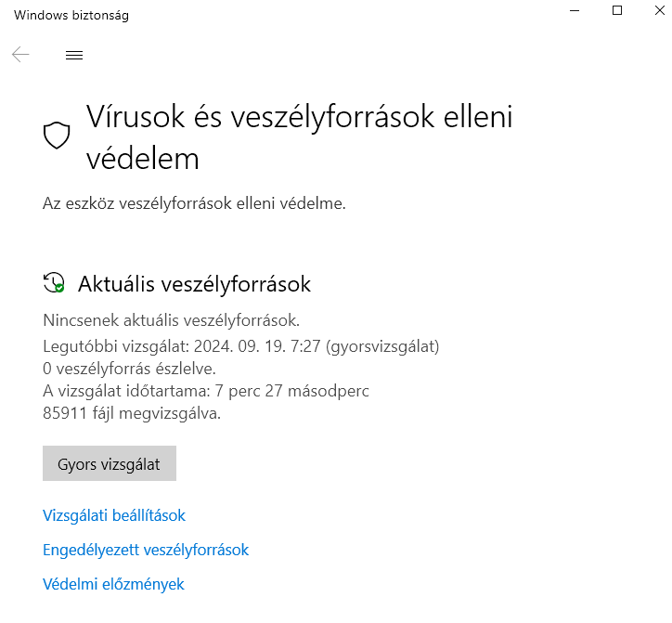Open the Védelmi előzmények link
Image resolution: width=672 pixels, height=623 pixels.
[x=113, y=584]
